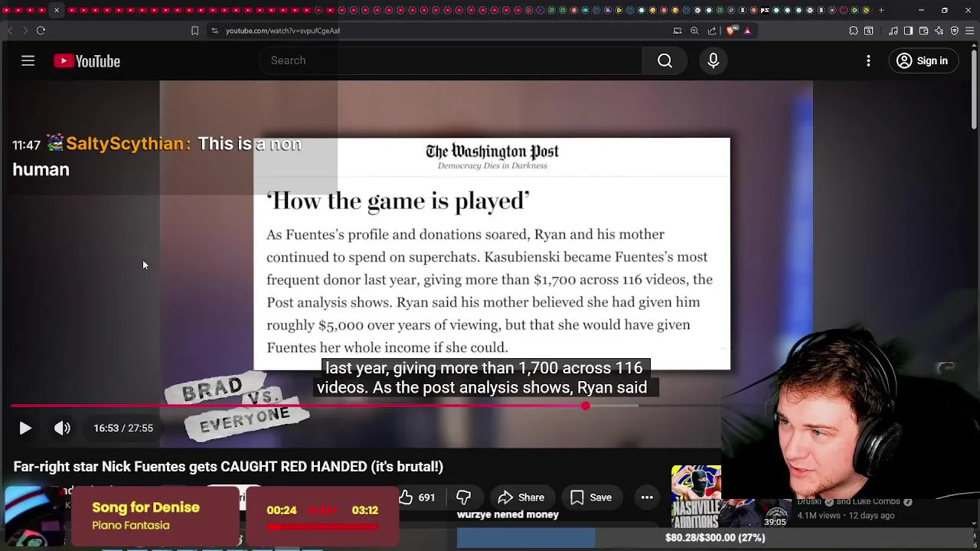Open the zoom magnifier in address bar
The width and height of the screenshot is (980, 551).
694,31
